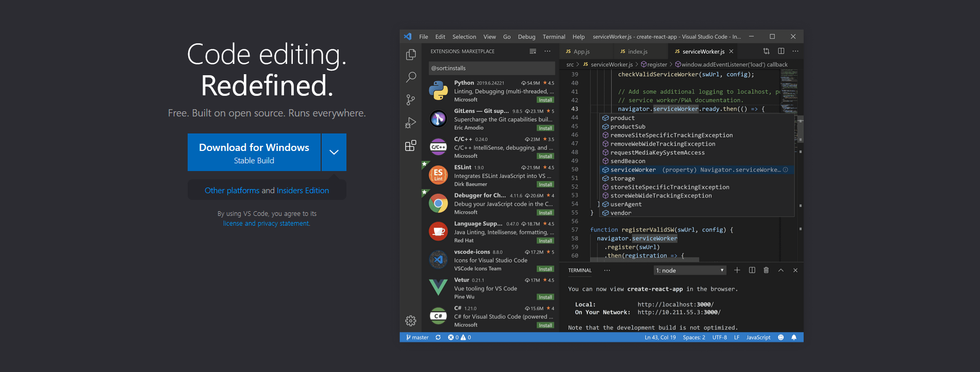The height and width of the screenshot is (372, 980).
Task: Click the editor vertical scrollbar
Action: pyautogui.click(x=801, y=129)
